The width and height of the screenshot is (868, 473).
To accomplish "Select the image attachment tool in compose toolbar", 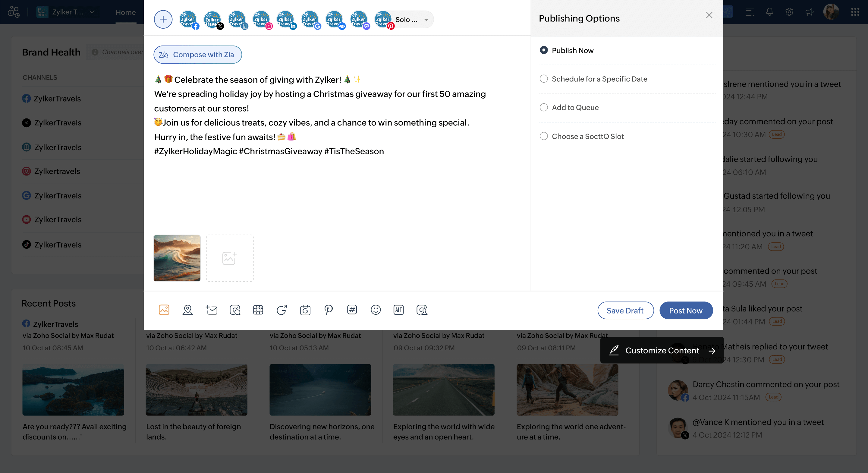I will pos(164,310).
